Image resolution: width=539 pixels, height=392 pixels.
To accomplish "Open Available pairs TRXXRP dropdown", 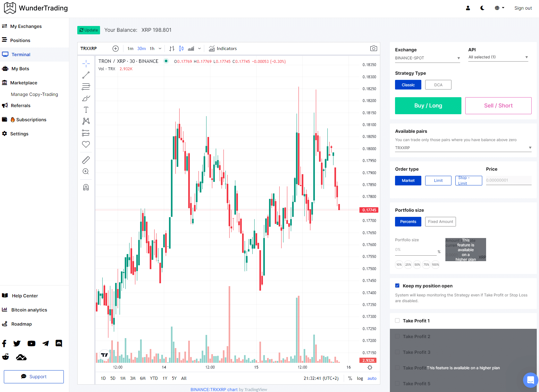I will [463, 148].
